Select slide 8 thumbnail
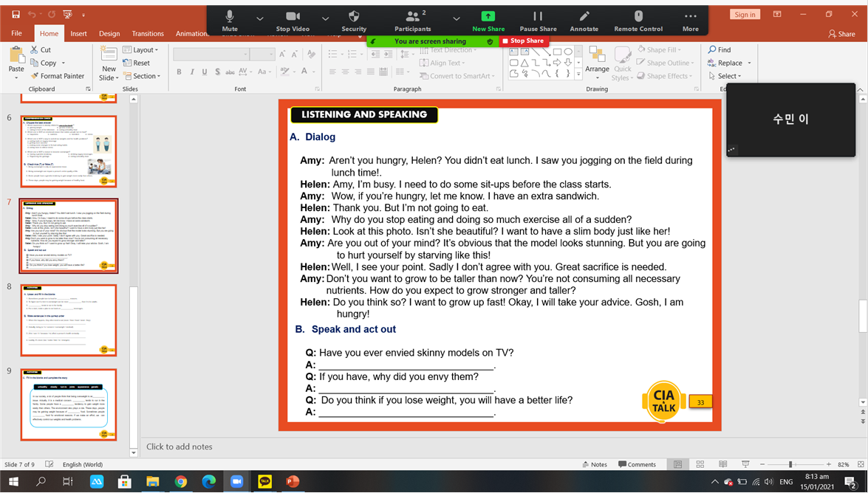Viewport: 868px width, 493px height. [x=69, y=320]
